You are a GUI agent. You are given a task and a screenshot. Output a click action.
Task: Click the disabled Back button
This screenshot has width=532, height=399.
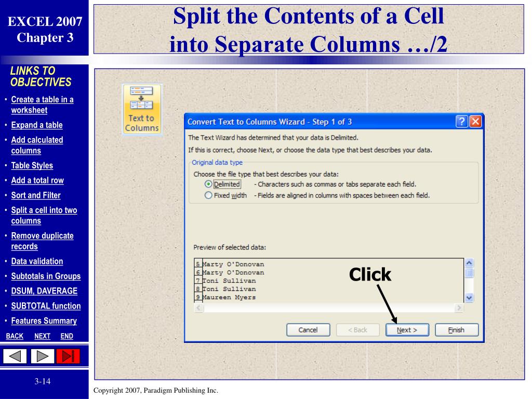[x=357, y=330]
